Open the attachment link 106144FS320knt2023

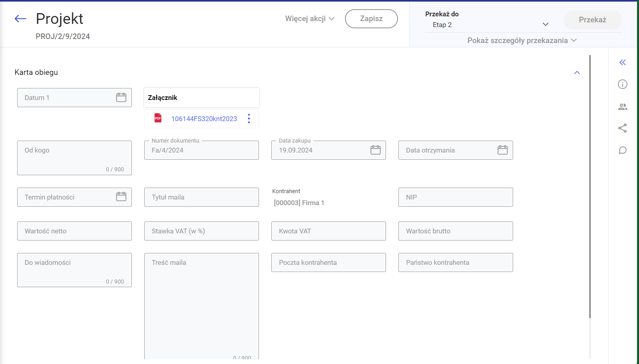tap(204, 119)
